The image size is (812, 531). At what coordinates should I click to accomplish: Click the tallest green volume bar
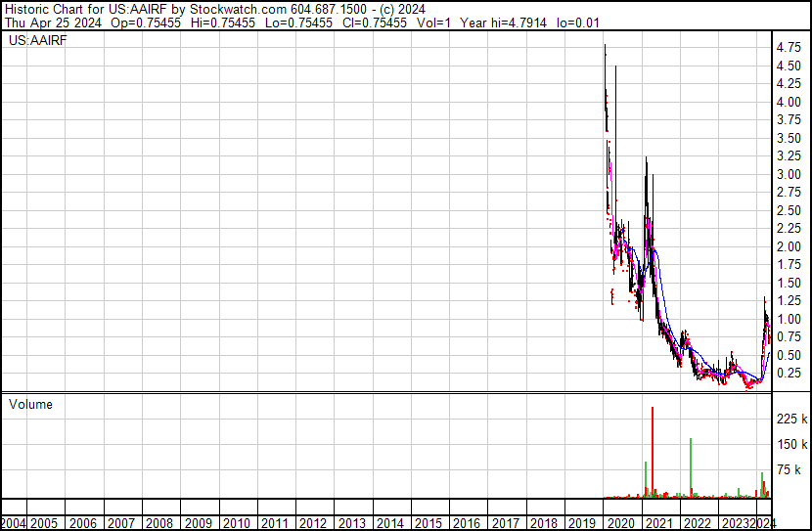click(691, 467)
